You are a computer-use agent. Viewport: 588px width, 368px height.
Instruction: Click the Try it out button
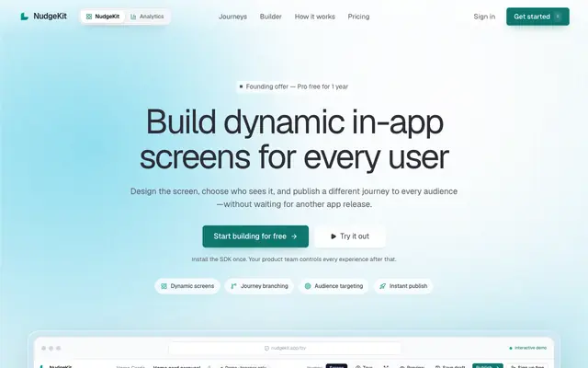tap(350, 236)
